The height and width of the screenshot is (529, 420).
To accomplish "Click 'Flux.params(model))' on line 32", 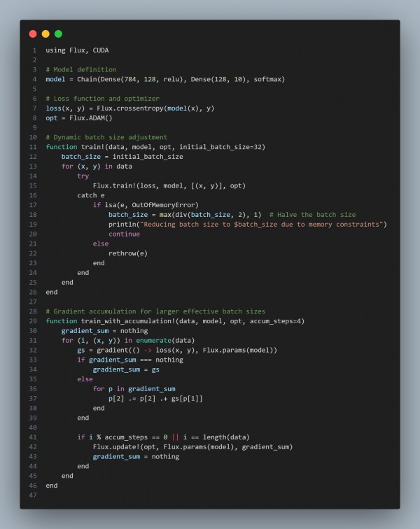I will tap(239, 350).
